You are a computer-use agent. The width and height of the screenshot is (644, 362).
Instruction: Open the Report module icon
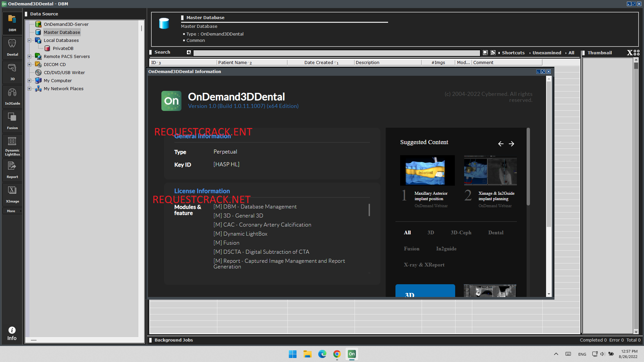coord(12,169)
